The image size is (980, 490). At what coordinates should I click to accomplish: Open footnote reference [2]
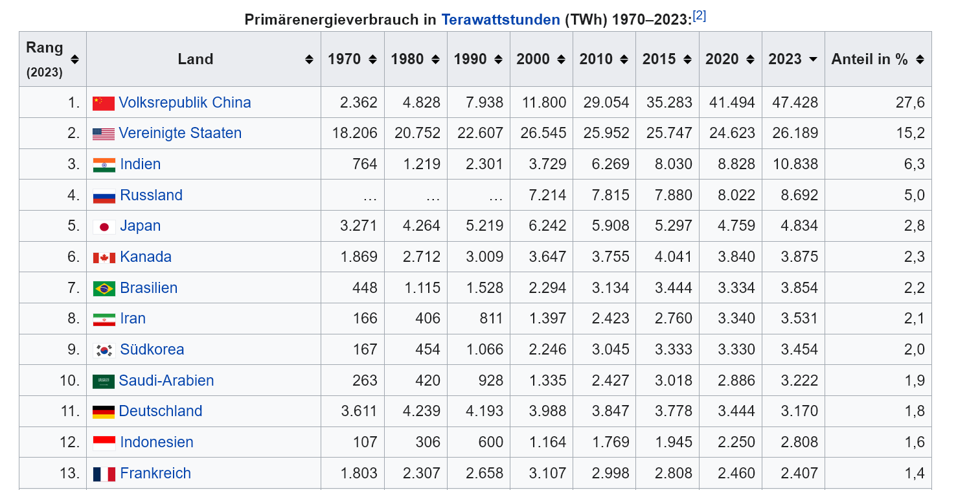click(699, 16)
